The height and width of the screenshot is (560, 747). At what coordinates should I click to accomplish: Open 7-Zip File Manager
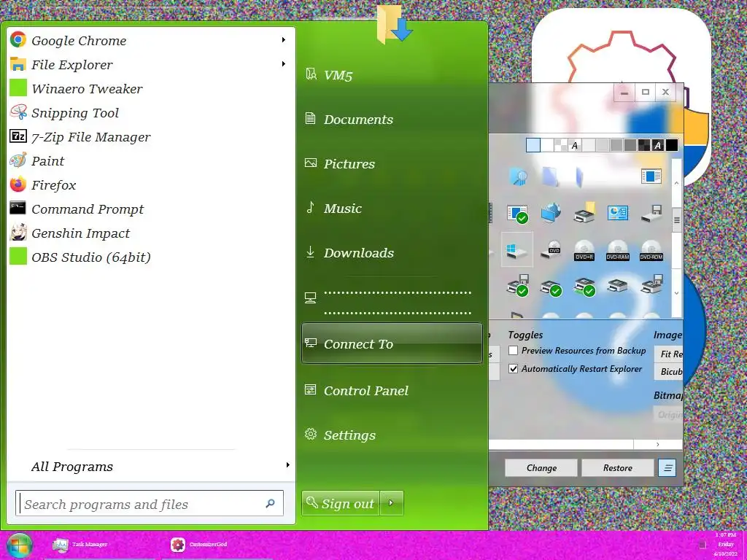[150, 136]
